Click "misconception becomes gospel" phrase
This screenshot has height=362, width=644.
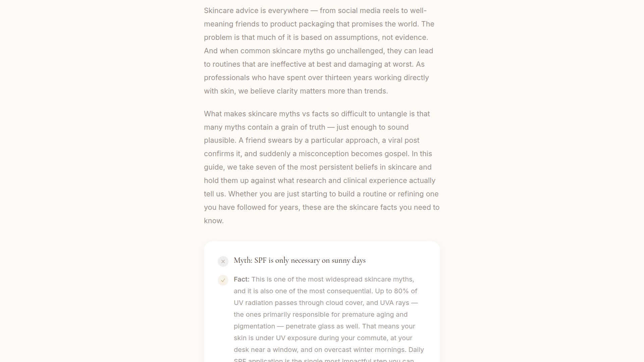tap(354, 154)
